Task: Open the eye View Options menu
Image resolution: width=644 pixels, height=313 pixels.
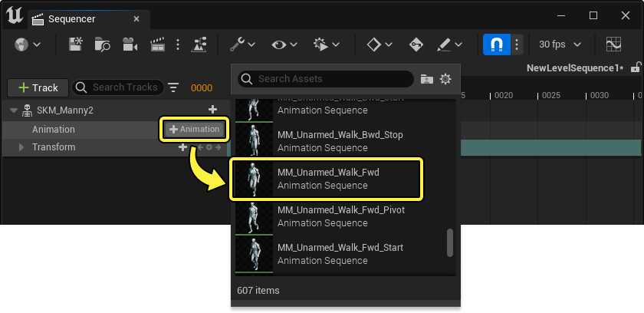Action: [x=279, y=44]
